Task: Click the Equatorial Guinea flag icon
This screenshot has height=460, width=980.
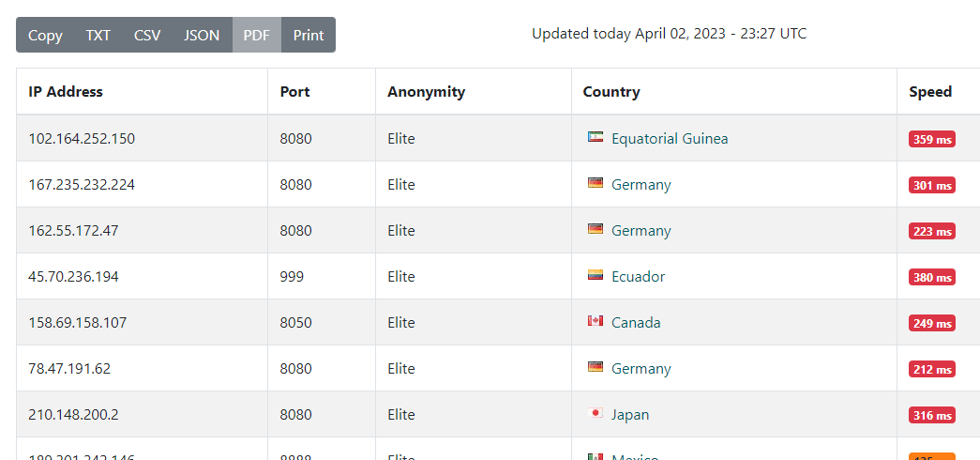Action: [x=596, y=138]
